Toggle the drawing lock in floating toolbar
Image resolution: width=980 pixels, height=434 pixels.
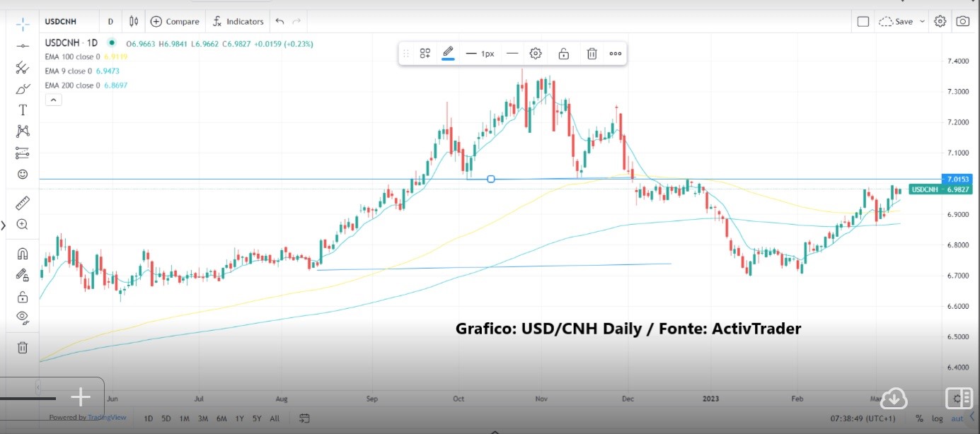(563, 53)
